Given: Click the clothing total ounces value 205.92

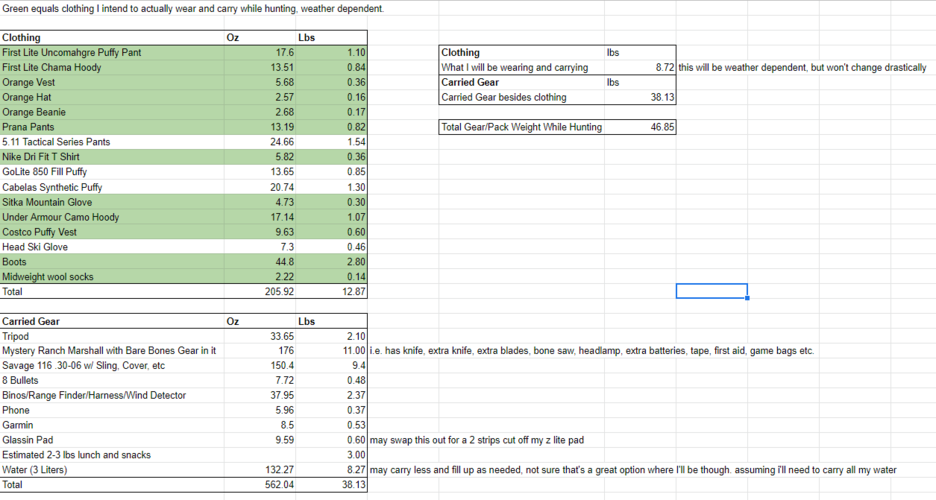Looking at the screenshot, I should click(260, 292).
